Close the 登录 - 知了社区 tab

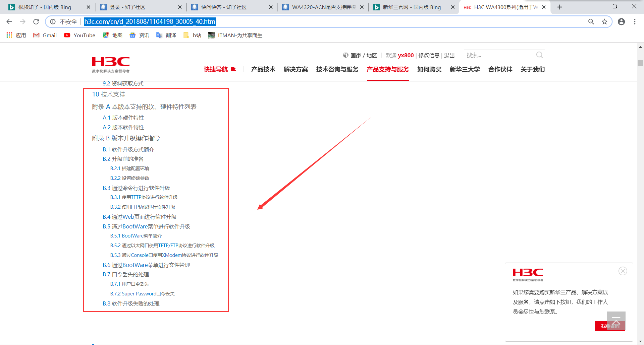click(x=180, y=7)
